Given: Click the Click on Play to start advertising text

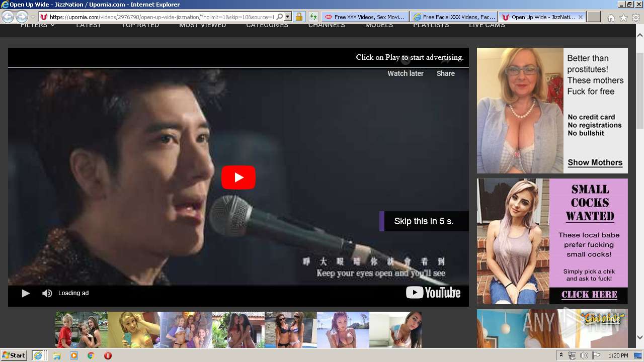Looking at the screenshot, I should coord(410,57).
